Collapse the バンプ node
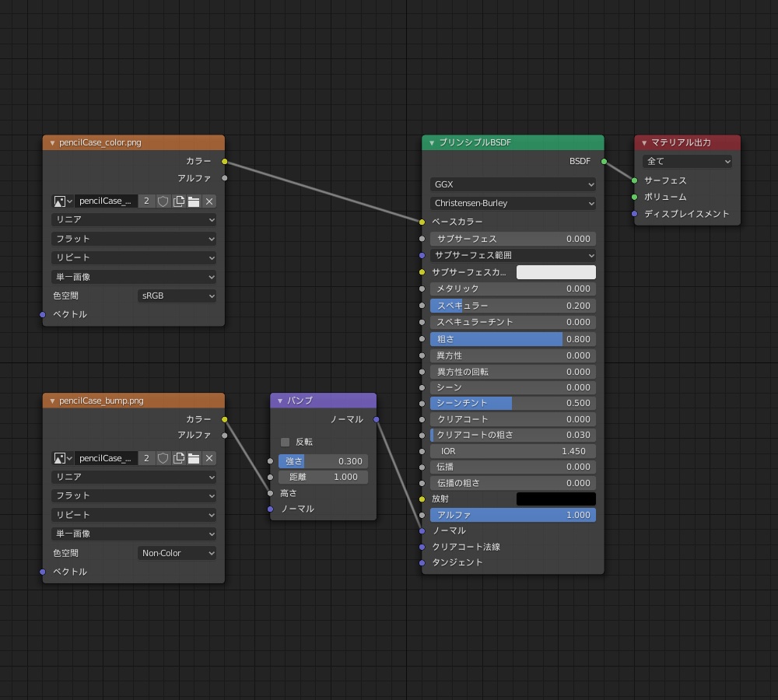This screenshot has height=700, width=778. tap(280, 401)
